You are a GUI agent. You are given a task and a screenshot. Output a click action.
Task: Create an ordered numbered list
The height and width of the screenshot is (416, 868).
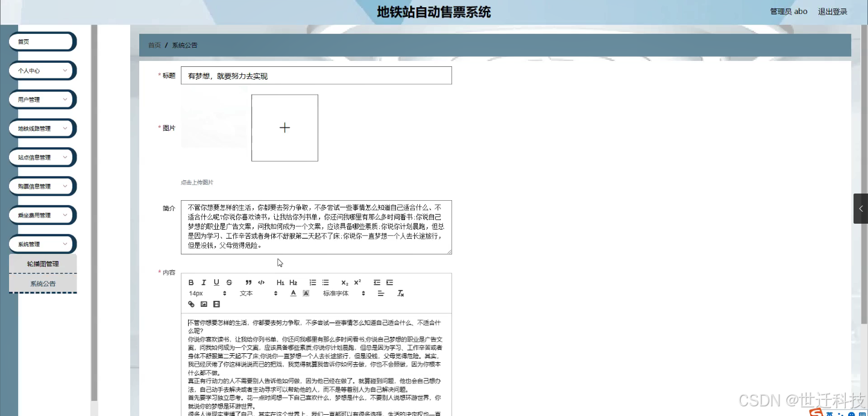point(312,283)
